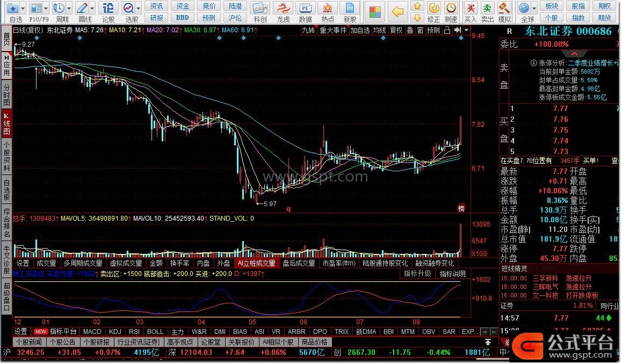
Task: Click the yellow up arrow button
Action: pyautogui.click(x=417, y=6)
